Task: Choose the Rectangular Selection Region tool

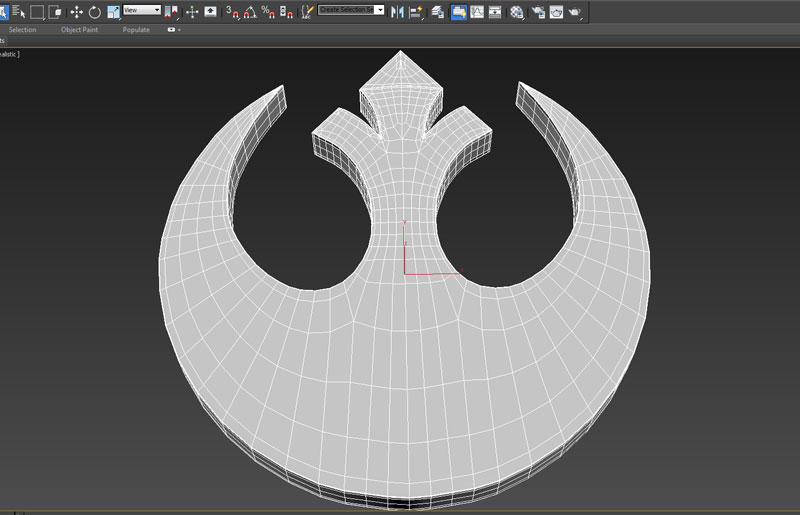Action: click(36, 12)
